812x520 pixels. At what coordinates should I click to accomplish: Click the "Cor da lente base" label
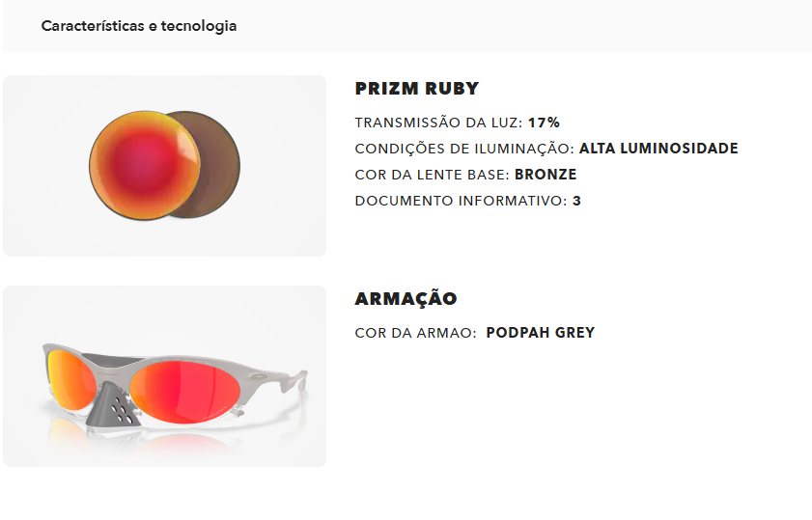tap(432, 175)
